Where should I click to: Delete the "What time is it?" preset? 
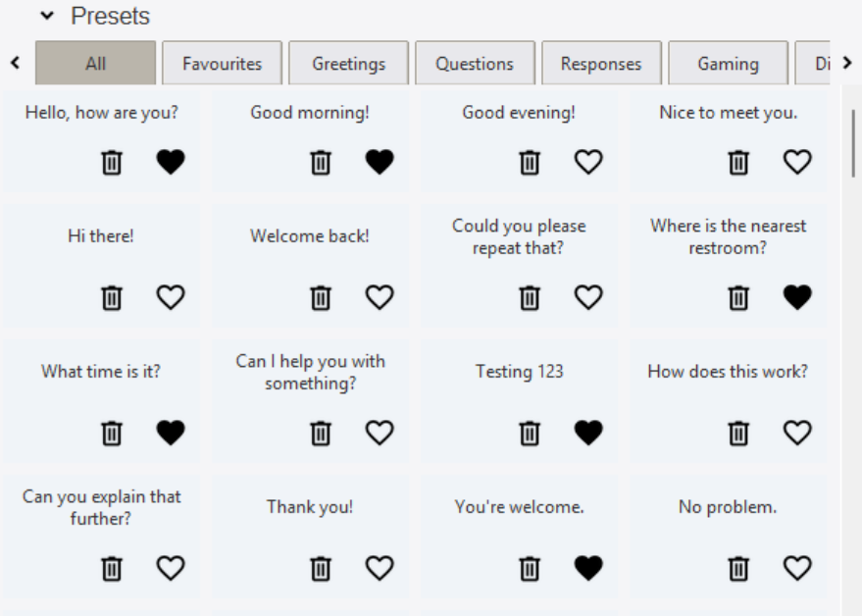112,434
